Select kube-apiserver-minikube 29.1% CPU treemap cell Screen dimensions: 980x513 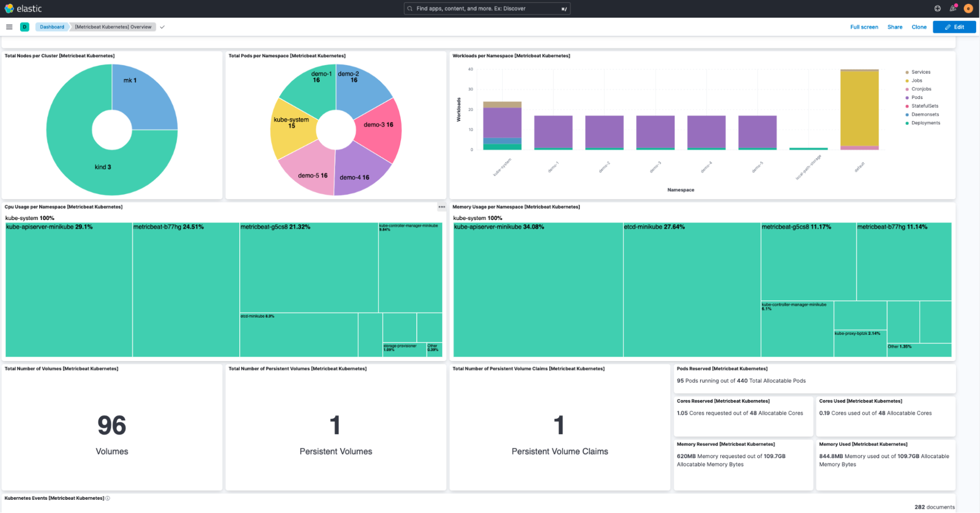pos(69,290)
